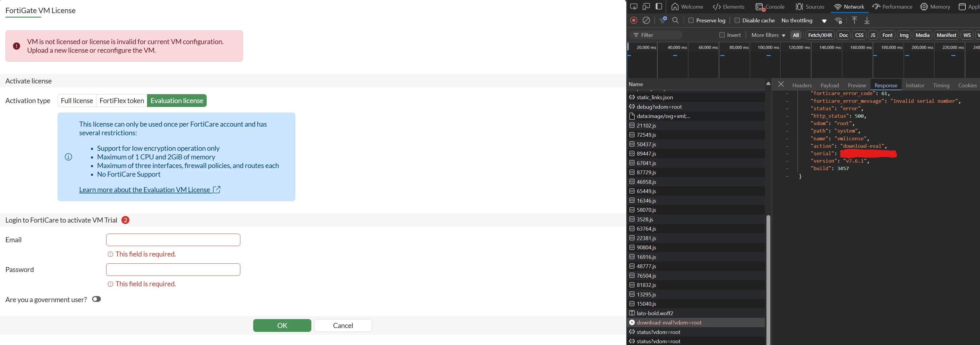Image resolution: width=980 pixels, height=345 pixels.
Task: Click the red error alert icon
Action: [16, 46]
